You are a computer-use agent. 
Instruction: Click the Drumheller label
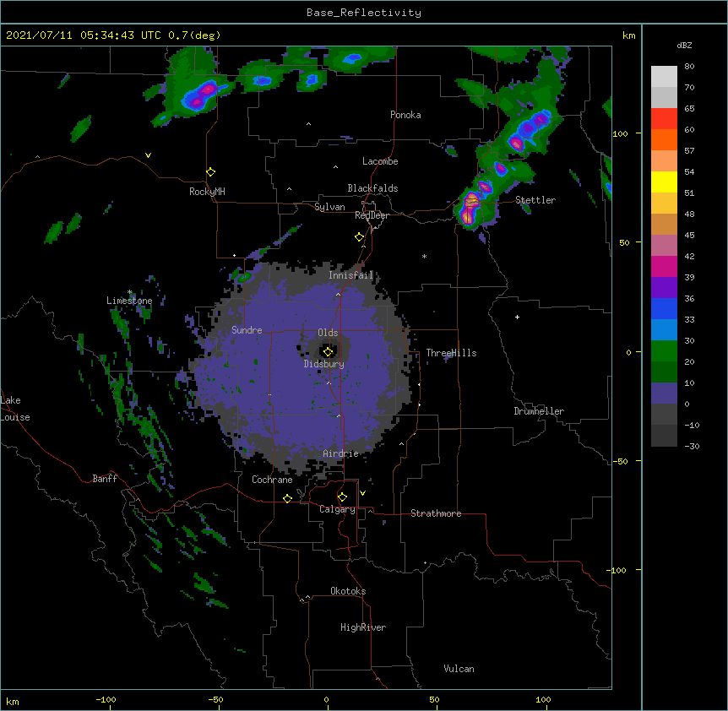click(539, 411)
